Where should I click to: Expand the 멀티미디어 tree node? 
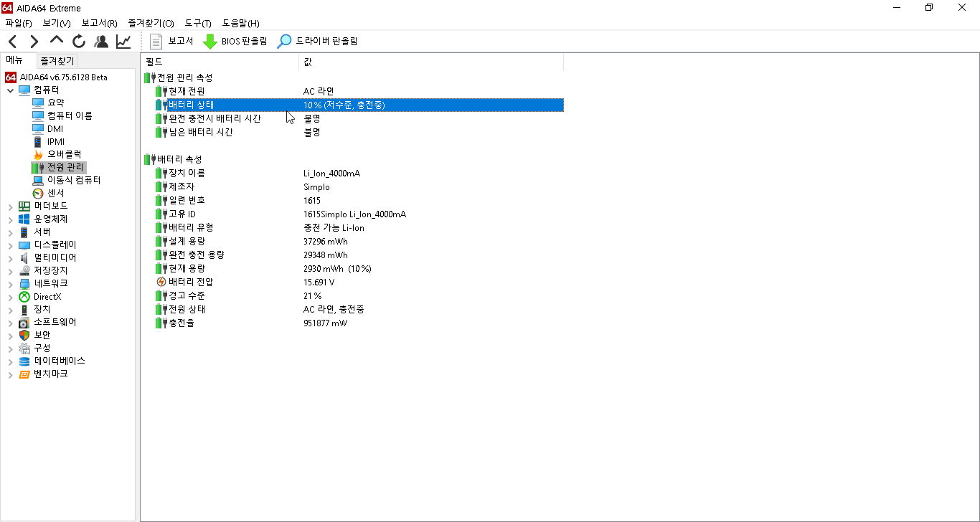point(10,258)
